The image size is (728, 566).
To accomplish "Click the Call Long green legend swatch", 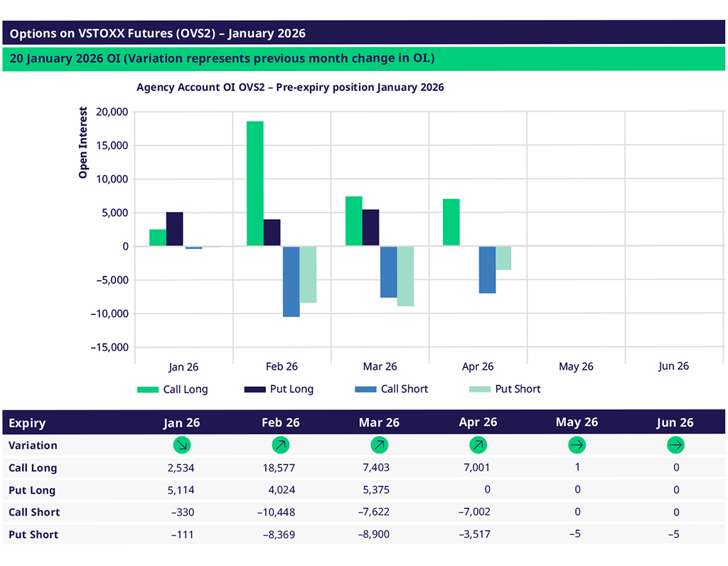I will point(148,390).
